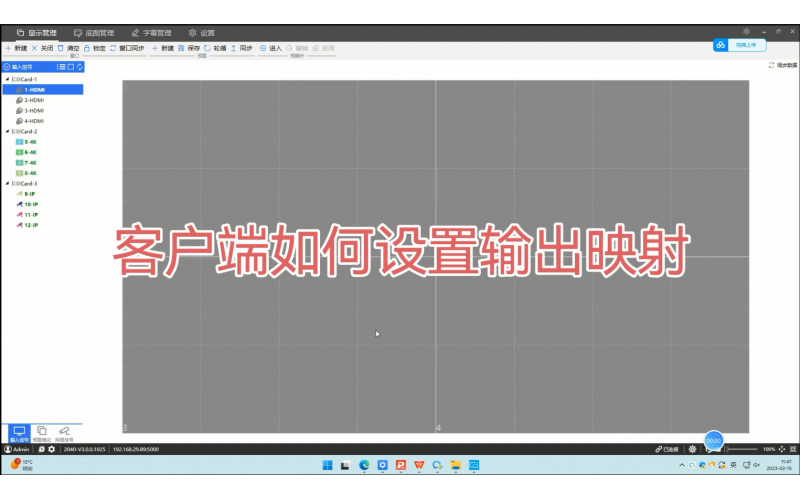800x500 pixels.
Task: Click the 同步数据 refresh button
Action: point(782,65)
